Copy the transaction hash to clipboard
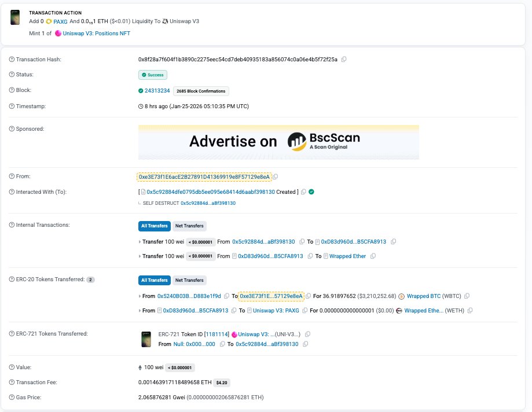Viewport: 532px width, 412px height. (344, 60)
